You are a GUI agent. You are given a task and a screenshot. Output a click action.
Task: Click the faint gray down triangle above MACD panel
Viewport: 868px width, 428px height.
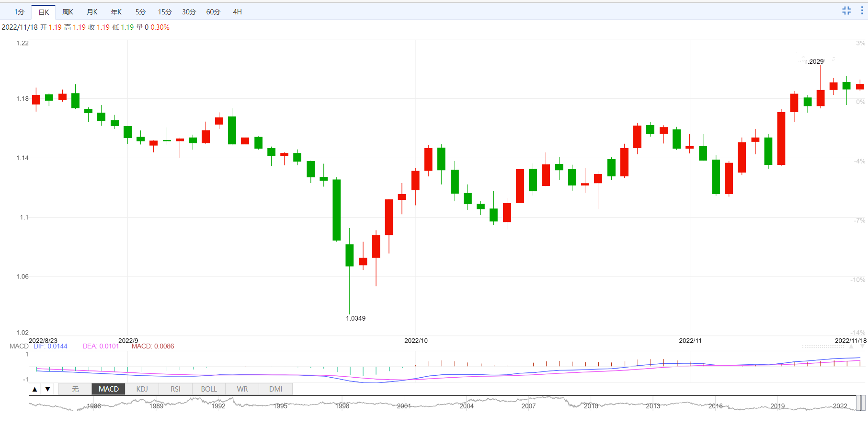[861, 346]
